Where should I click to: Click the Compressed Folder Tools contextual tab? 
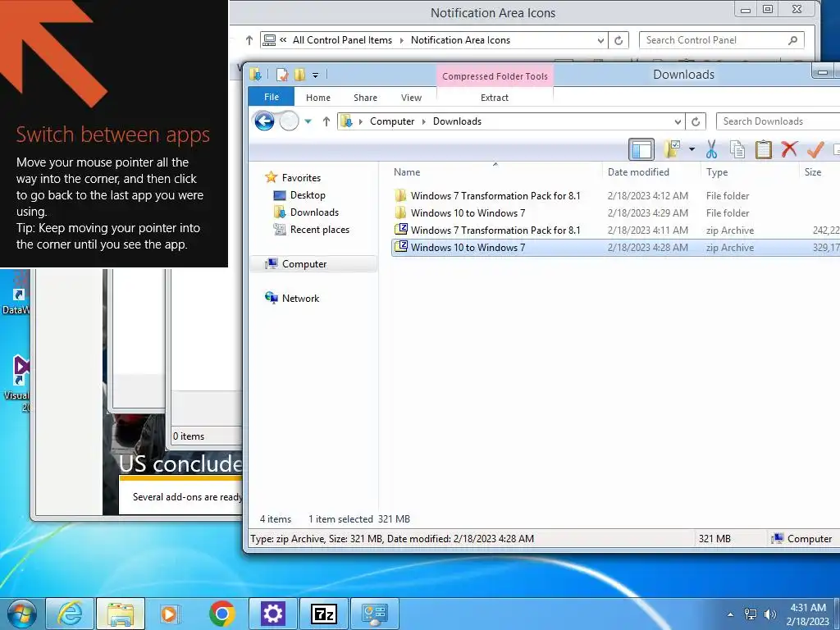tap(495, 76)
